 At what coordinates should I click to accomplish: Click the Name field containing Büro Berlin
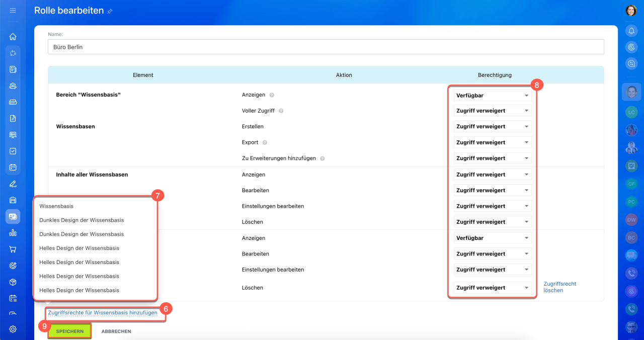[326, 47]
